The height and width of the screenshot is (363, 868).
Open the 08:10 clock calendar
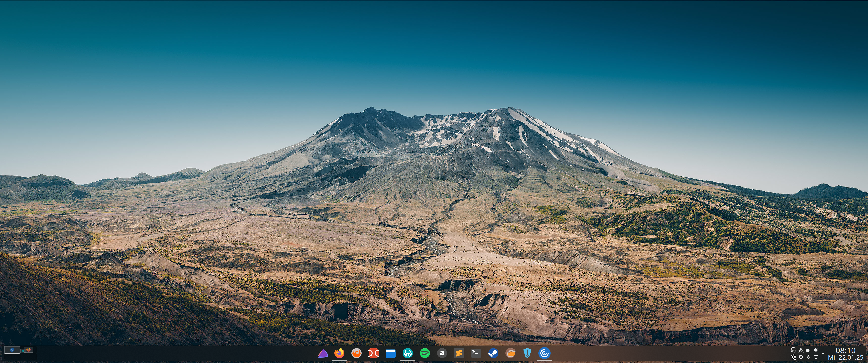846,350
